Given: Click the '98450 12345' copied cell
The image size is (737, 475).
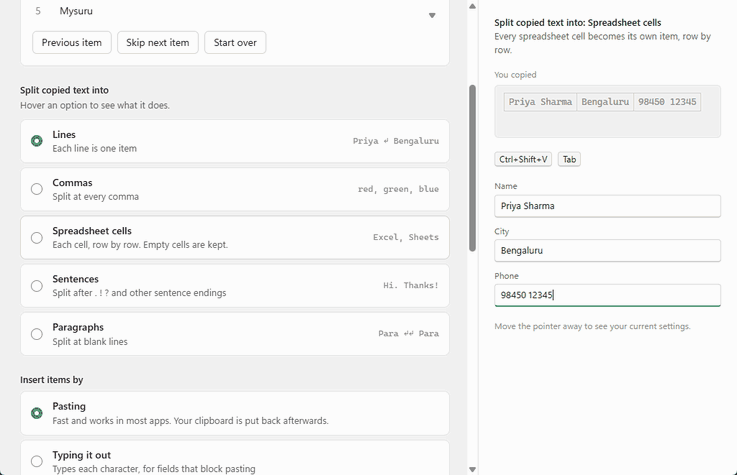Looking at the screenshot, I should tap(667, 102).
